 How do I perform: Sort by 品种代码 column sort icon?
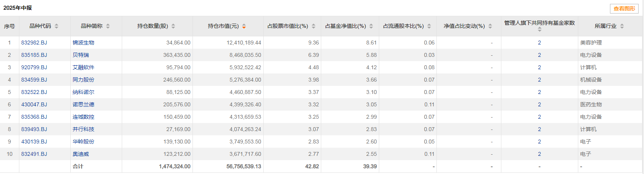[x=56, y=26]
